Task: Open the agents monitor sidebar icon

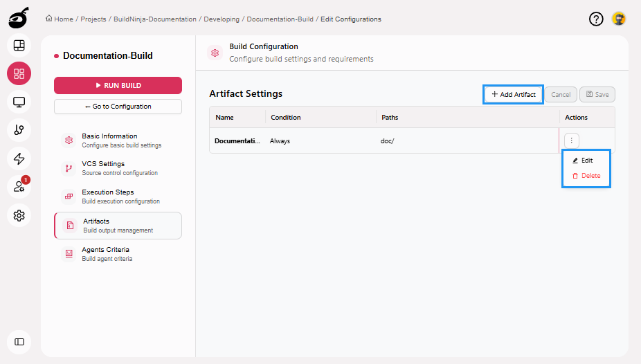Action: coord(19,102)
